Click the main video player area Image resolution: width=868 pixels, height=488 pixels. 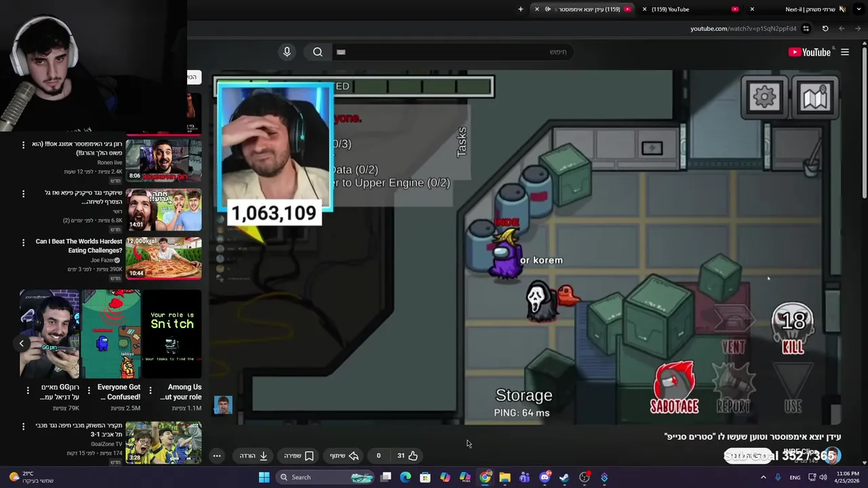526,247
